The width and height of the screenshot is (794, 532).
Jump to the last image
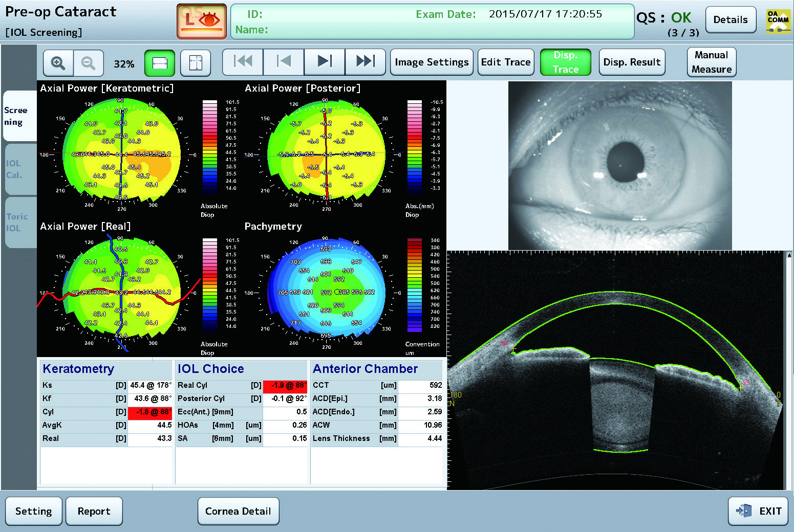click(365, 62)
